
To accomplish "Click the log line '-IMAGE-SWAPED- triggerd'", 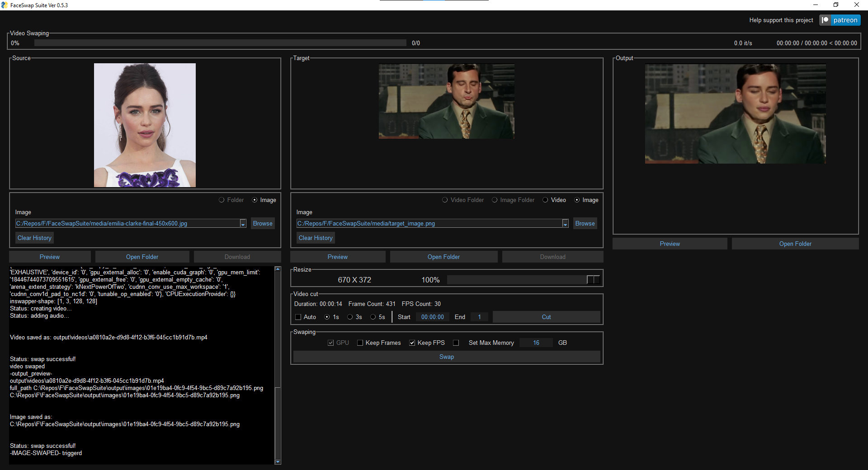I will [46, 453].
